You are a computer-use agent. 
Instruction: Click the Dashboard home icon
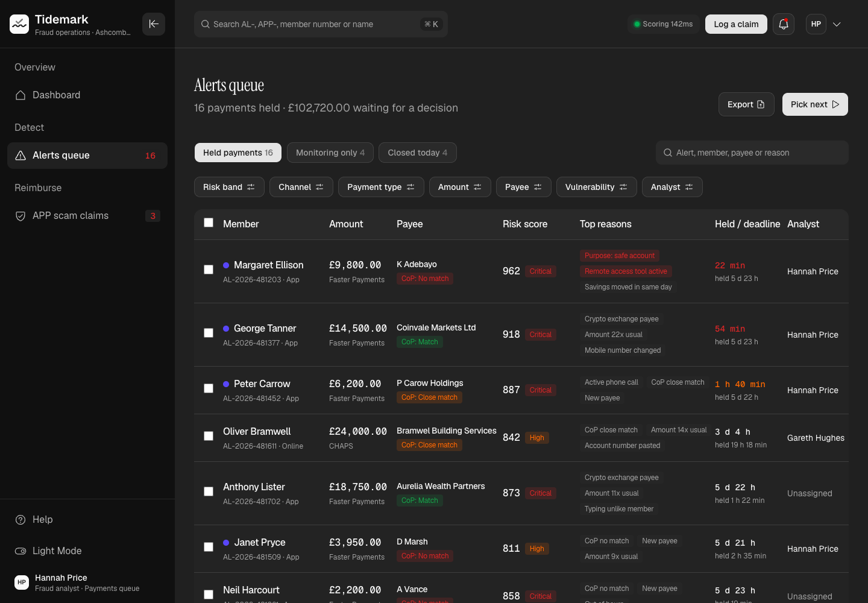[20, 95]
